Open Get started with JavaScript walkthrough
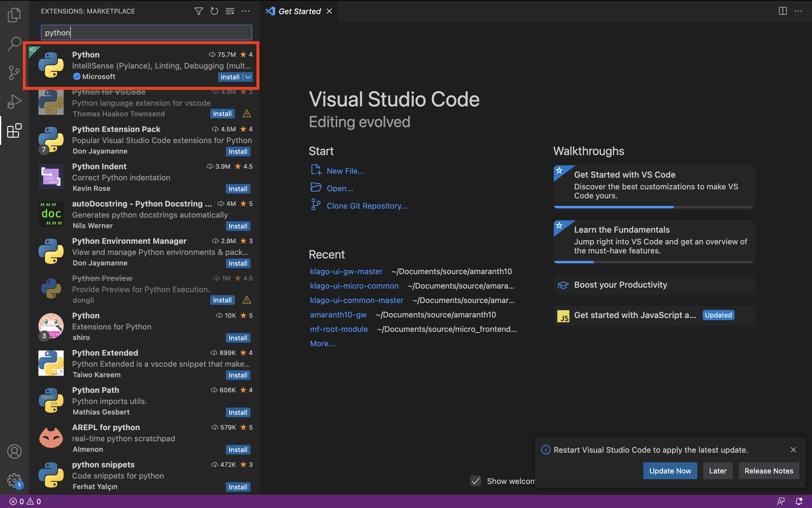This screenshot has height=508, width=812. pos(653,315)
